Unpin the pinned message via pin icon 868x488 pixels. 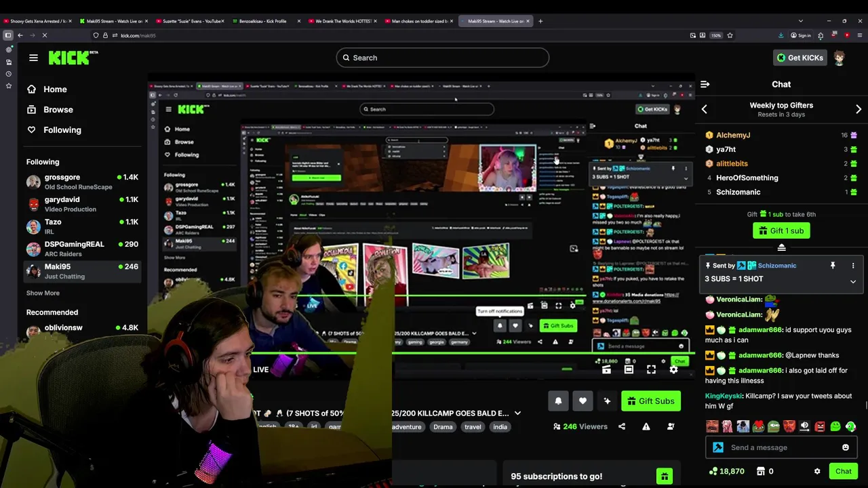click(833, 266)
